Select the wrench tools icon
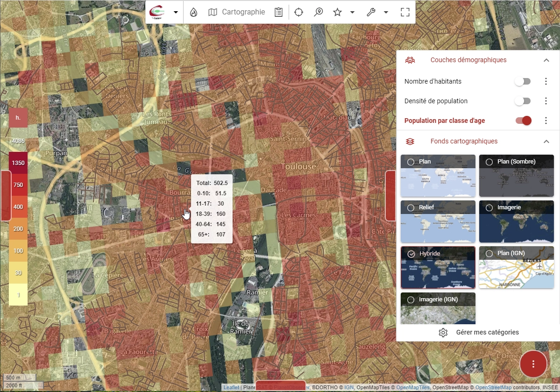 371,12
